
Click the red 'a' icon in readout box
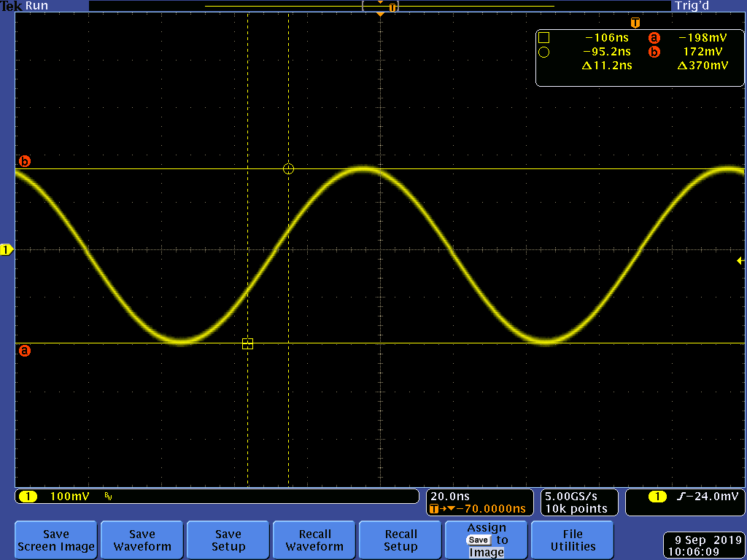[x=654, y=38]
